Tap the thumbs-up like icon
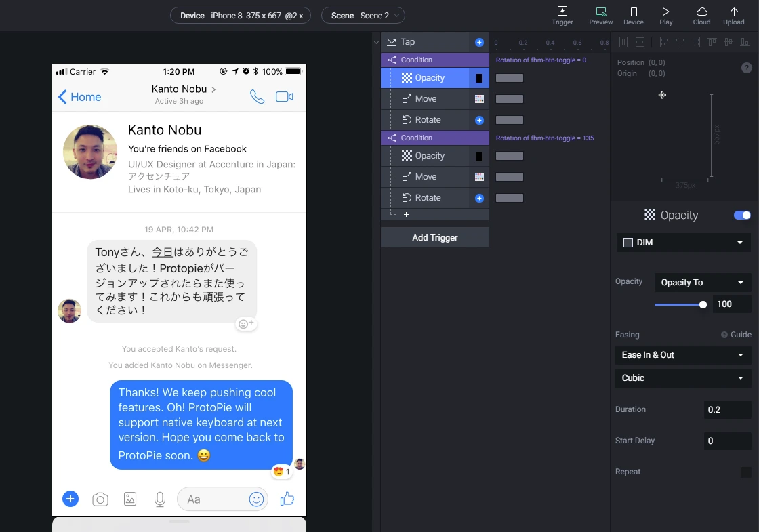The width and height of the screenshot is (759, 532). (x=287, y=499)
